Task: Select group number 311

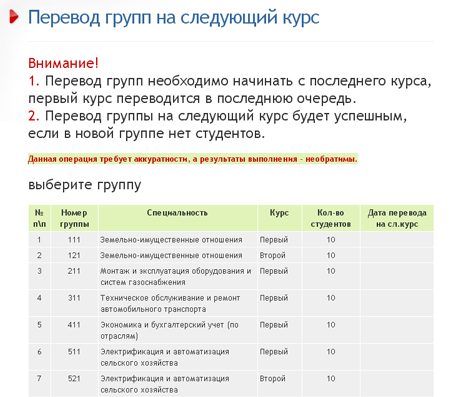Action: 74,298
